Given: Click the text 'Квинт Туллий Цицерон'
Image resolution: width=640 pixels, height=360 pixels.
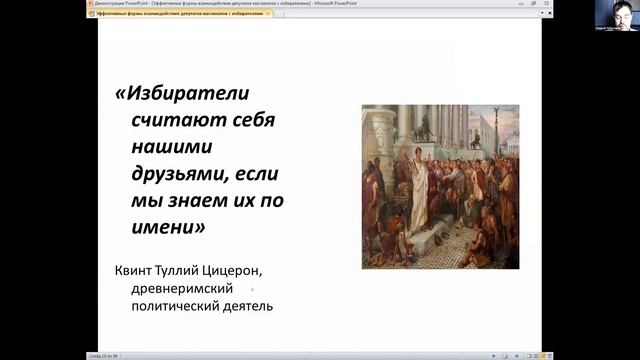Looking at the screenshot, I should click(x=187, y=270).
